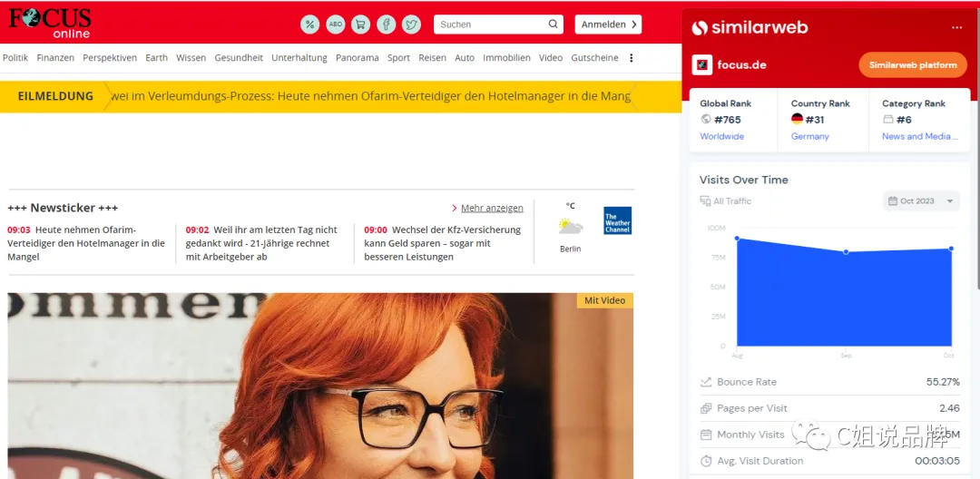Screen dimensions: 980x479
Task: Click the News and Media category link
Action: (920, 136)
